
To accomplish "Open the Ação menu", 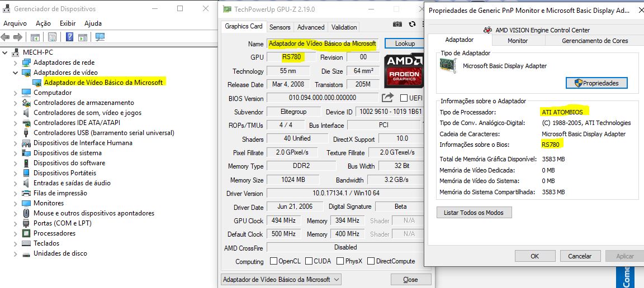I will [43, 23].
